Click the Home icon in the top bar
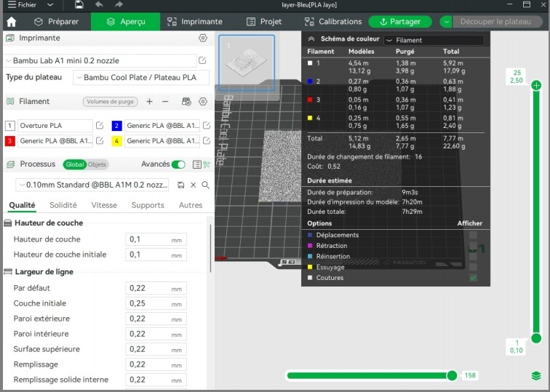 point(11,22)
